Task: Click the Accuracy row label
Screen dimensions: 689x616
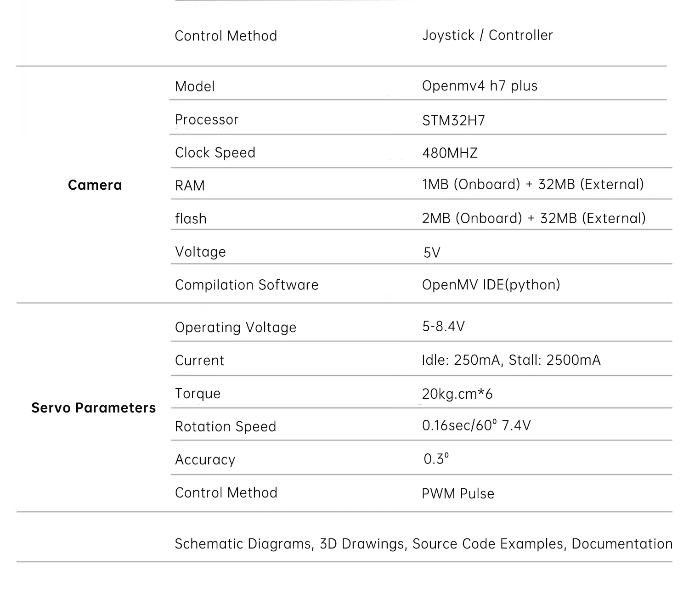Action: [x=205, y=460]
